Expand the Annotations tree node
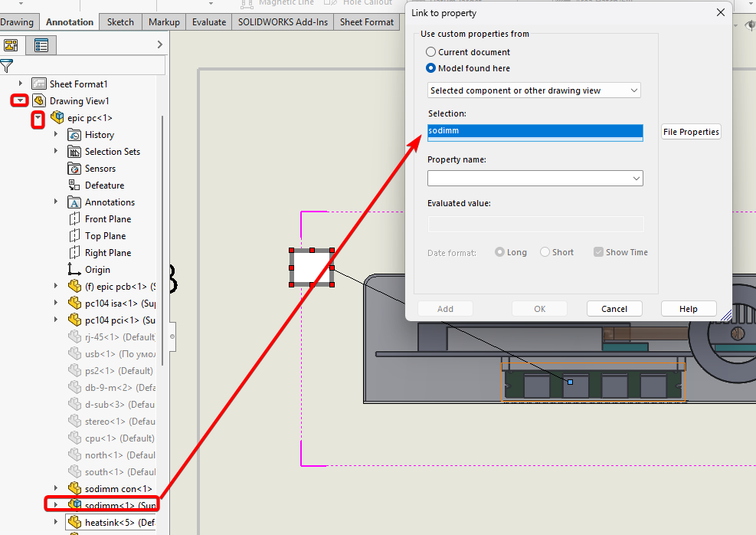This screenshot has height=535, width=756. pos(56,202)
